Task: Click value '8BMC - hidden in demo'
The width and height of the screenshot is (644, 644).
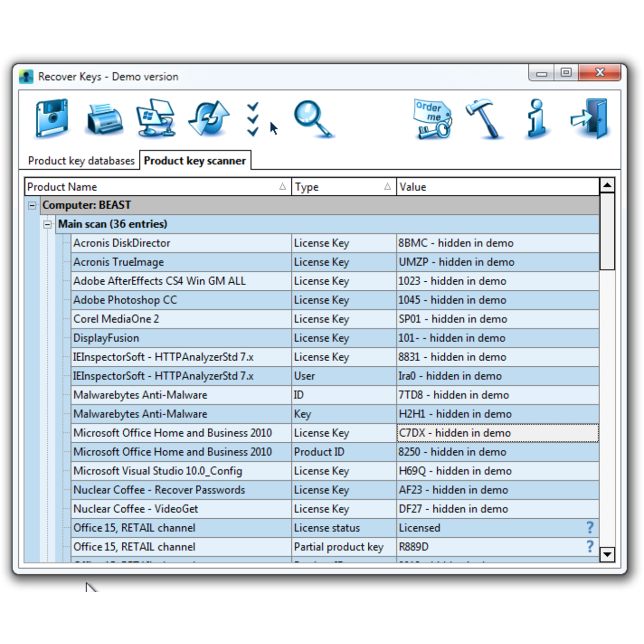Action: pyautogui.click(x=456, y=243)
